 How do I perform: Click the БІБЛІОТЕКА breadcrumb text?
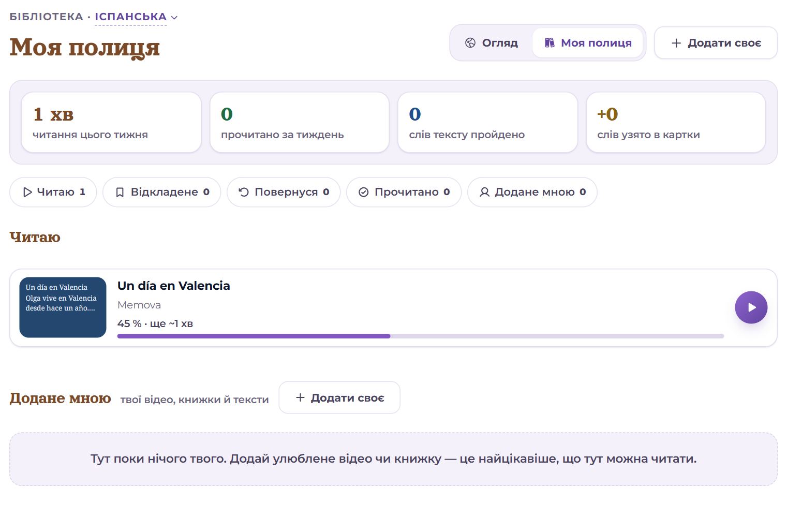(x=47, y=17)
